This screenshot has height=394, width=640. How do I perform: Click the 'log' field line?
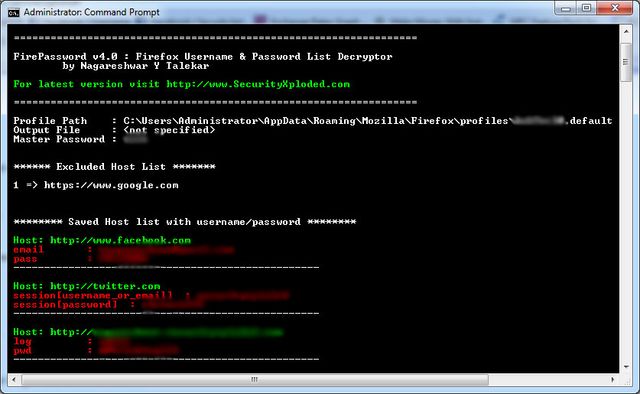click(71, 341)
